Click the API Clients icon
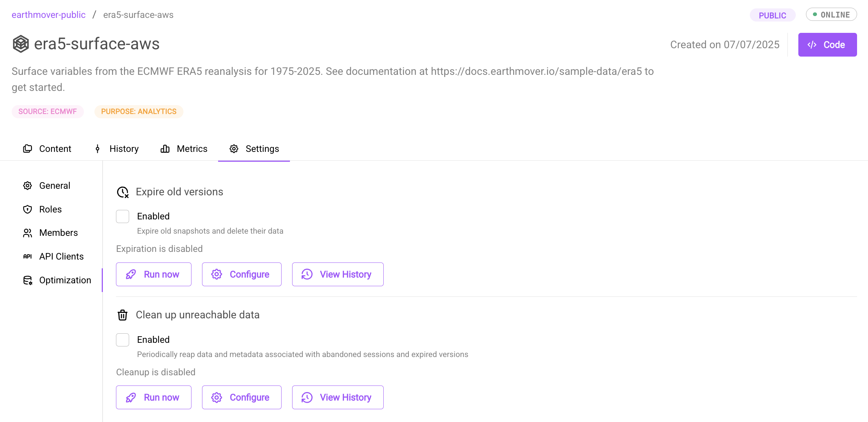The image size is (868, 422). pos(27,256)
